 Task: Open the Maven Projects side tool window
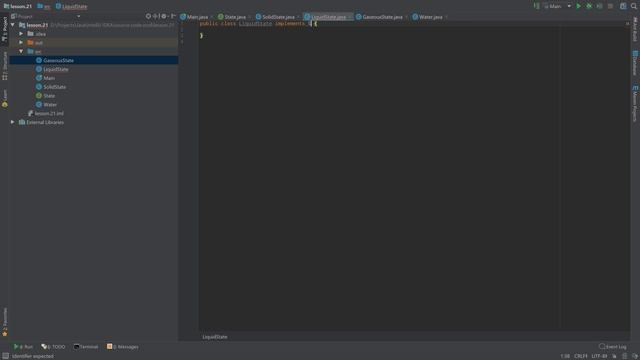point(635,103)
